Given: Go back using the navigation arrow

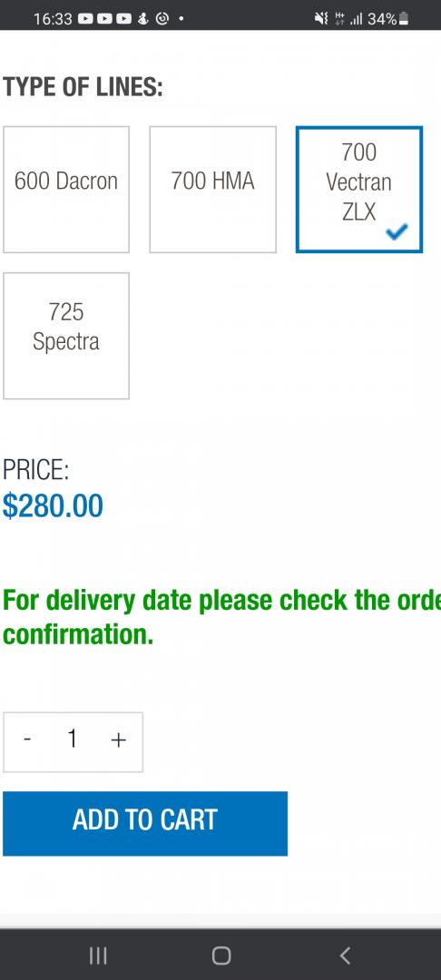Looking at the screenshot, I should (345, 955).
